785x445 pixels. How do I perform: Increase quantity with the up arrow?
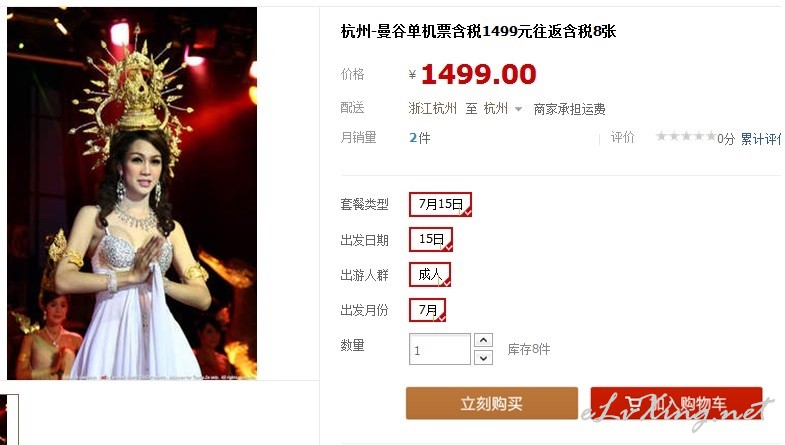tap(483, 340)
